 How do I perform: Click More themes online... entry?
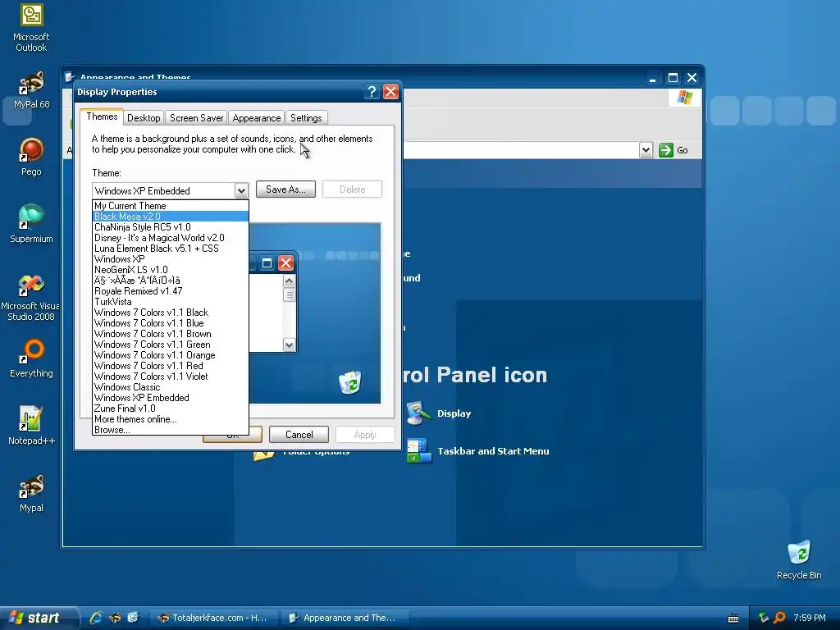tap(171, 419)
